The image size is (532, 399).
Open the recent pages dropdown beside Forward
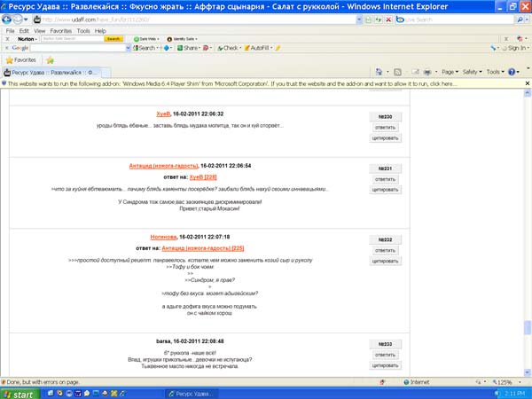coord(26,20)
